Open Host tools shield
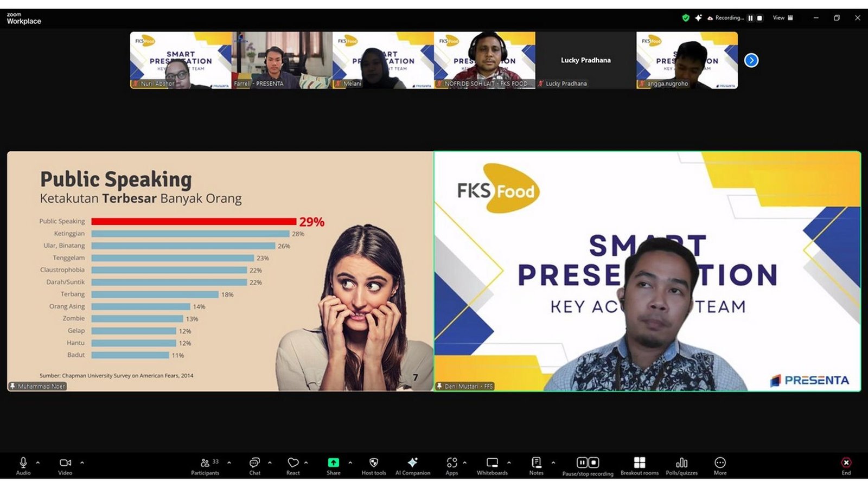The image size is (868, 488). click(x=374, y=466)
